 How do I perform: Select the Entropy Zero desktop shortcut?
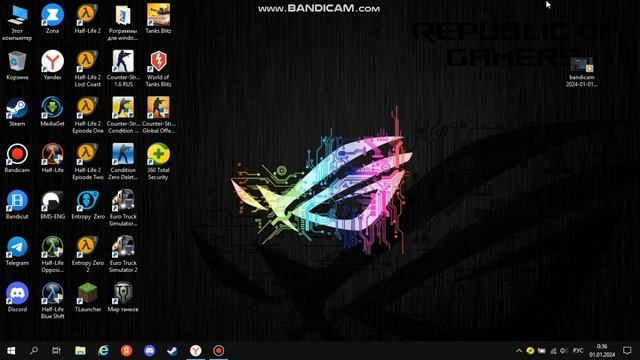(87, 205)
